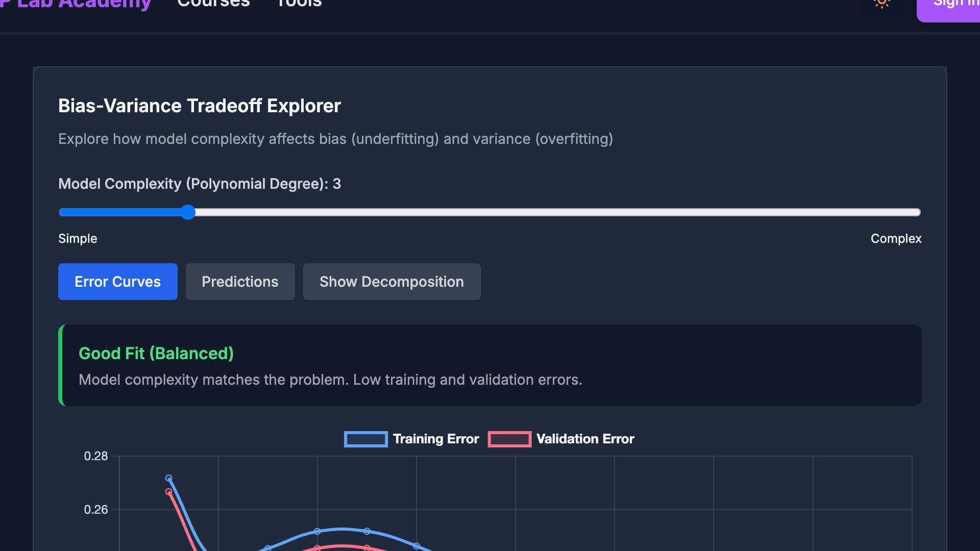Click the 'Model complexity matches the problem' description
This screenshot has height=551, width=980.
330,380
